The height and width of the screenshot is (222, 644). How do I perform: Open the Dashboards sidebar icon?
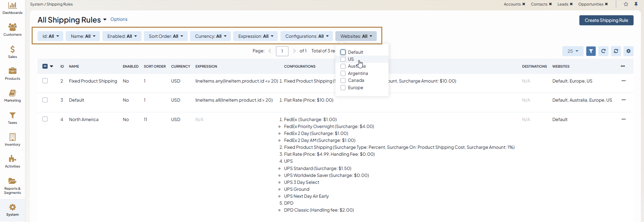pos(13,6)
